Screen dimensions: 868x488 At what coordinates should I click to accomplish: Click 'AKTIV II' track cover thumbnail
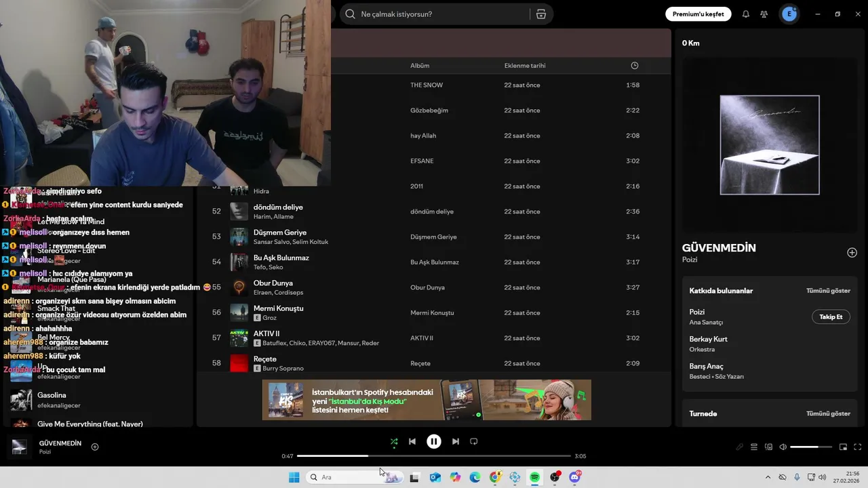point(239,338)
